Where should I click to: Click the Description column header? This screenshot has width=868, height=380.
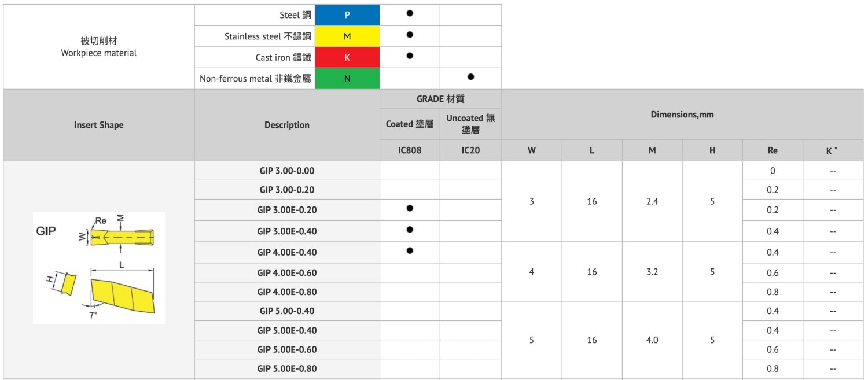pyautogui.click(x=287, y=125)
